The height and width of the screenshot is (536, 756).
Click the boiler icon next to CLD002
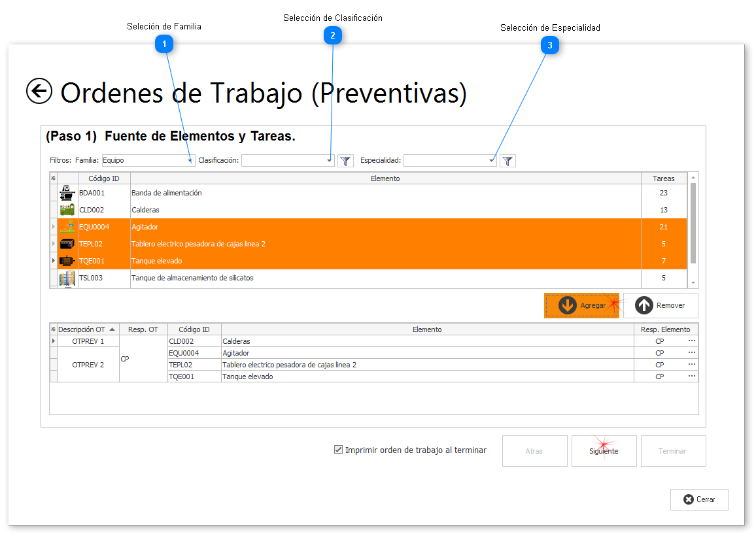[66, 209]
